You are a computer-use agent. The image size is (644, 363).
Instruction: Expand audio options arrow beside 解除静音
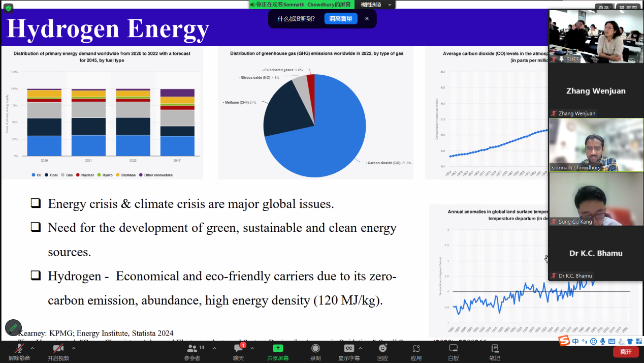33,348
